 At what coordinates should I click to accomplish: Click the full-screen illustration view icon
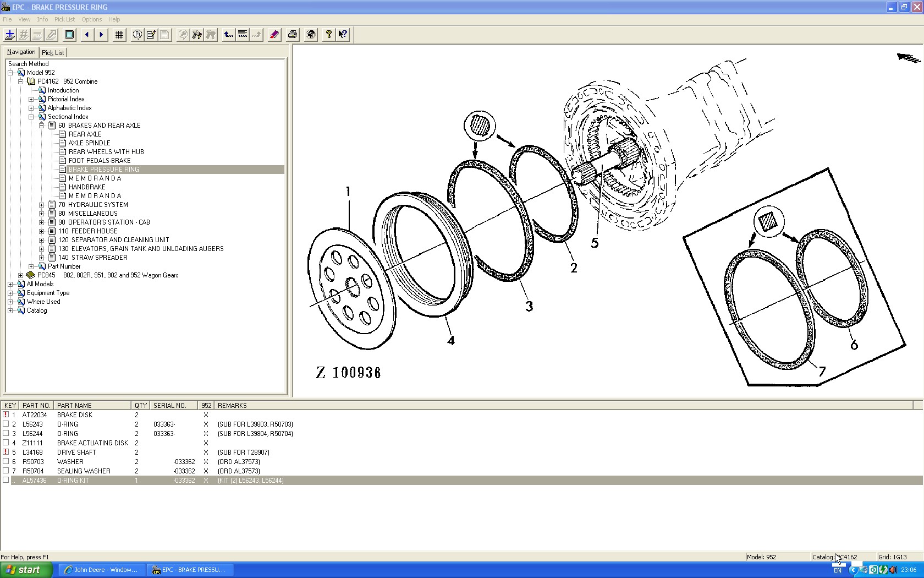pos(69,35)
